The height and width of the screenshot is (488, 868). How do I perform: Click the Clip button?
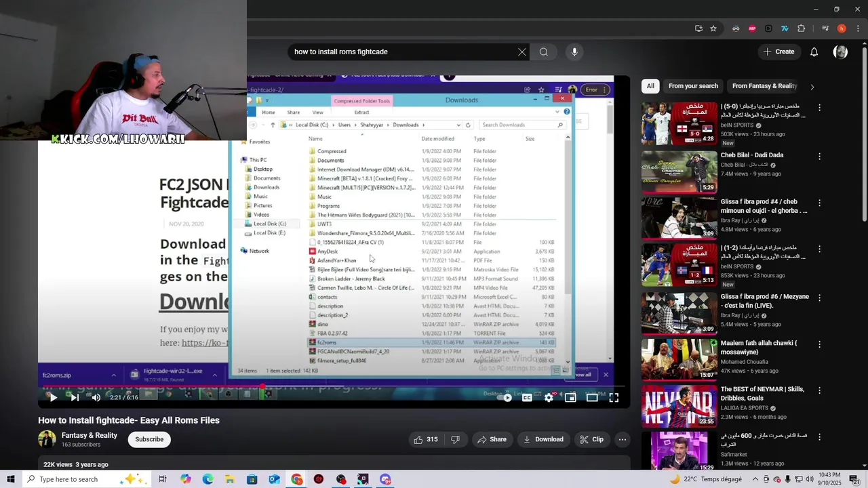click(591, 439)
